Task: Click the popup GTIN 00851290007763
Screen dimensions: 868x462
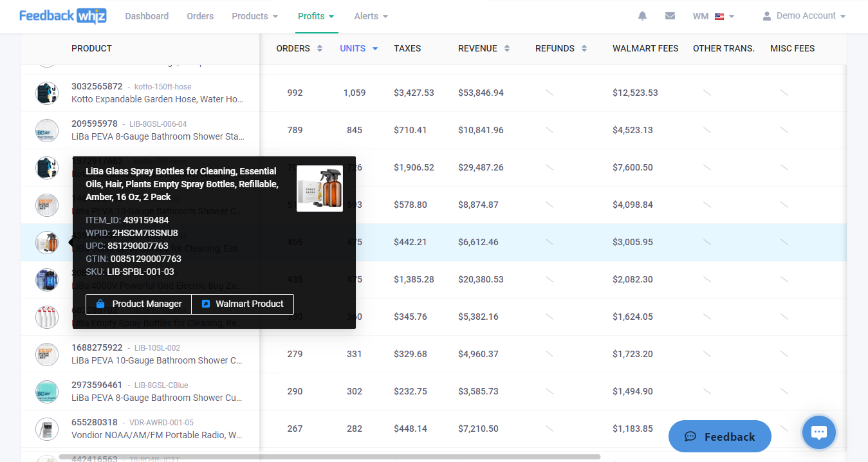Action: 146,259
